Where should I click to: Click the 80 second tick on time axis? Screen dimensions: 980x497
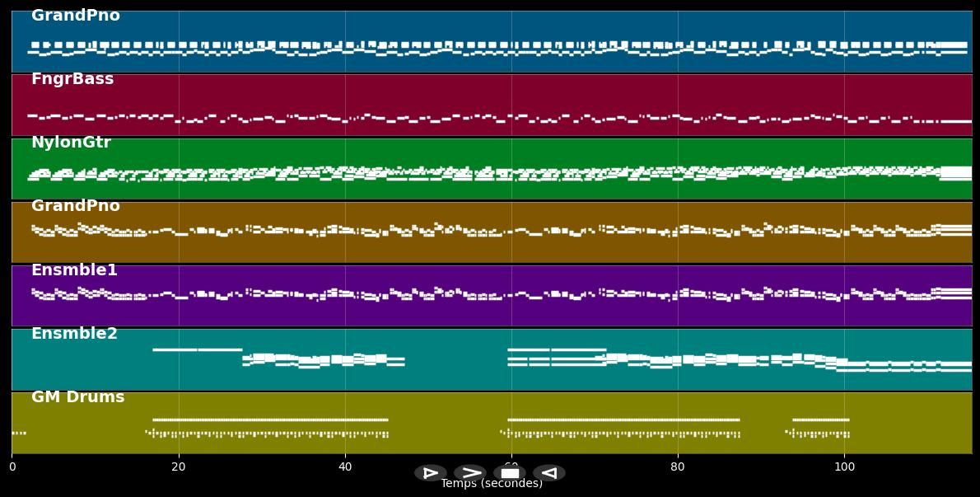click(x=678, y=467)
